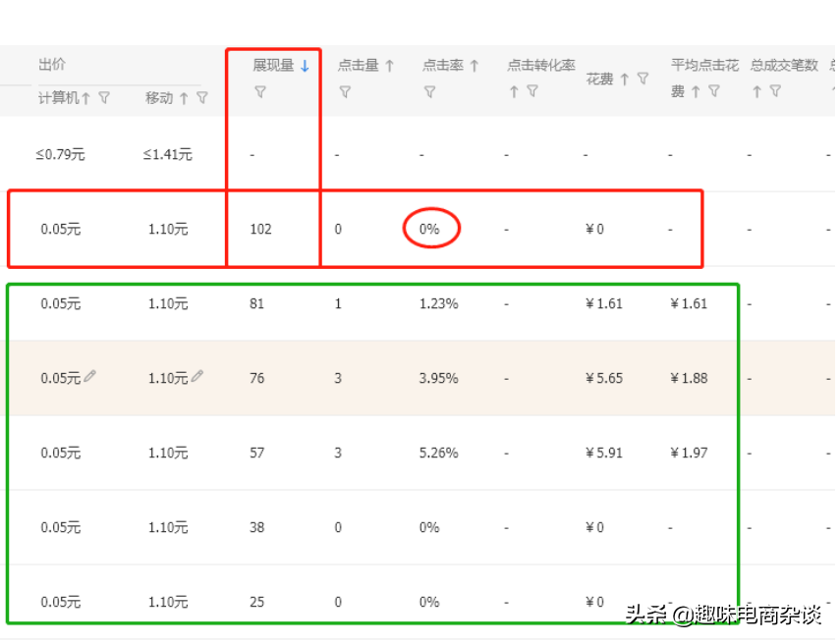Screen dimensions: 840x644
Task: Select impressions value 25
Action: pyautogui.click(x=257, y=602)
